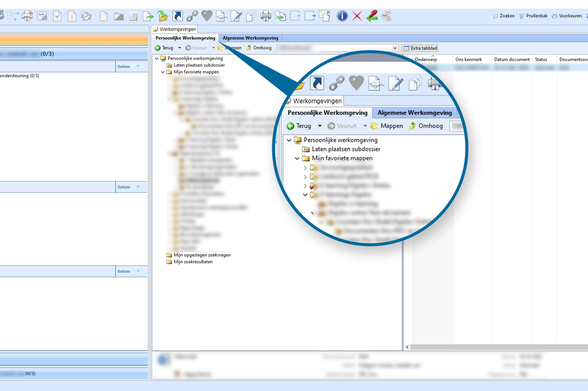Switch to Algemene Werkomgeving tab
Image resolution: width=588 pixels, height=391 pixels.
250,38
